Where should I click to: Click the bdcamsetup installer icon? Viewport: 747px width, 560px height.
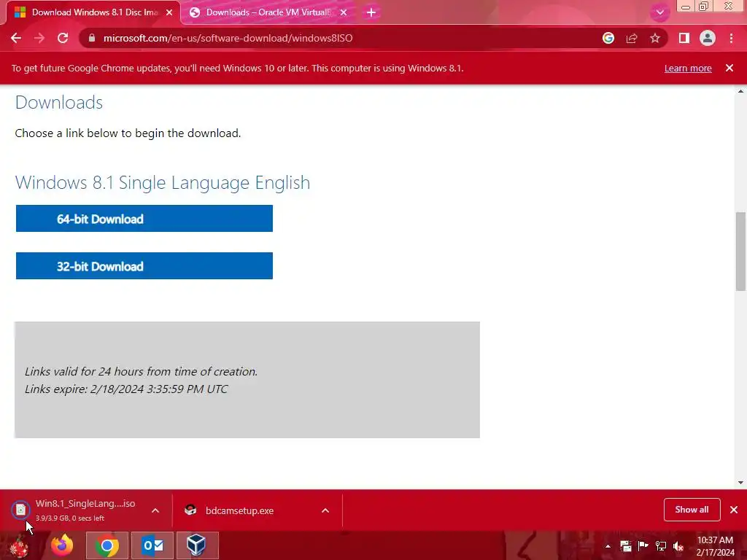[190, 510]
